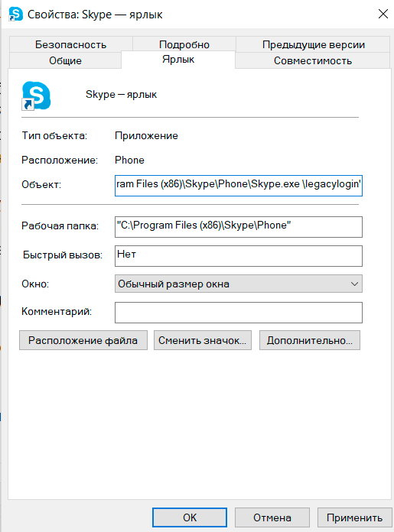Click the Объект target path field
Viewport: 394px width, 532px height.
coord(239,185)
